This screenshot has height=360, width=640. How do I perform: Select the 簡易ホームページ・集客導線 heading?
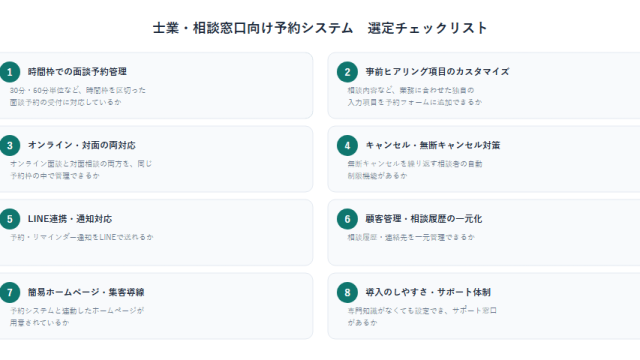tap(86, 292)
